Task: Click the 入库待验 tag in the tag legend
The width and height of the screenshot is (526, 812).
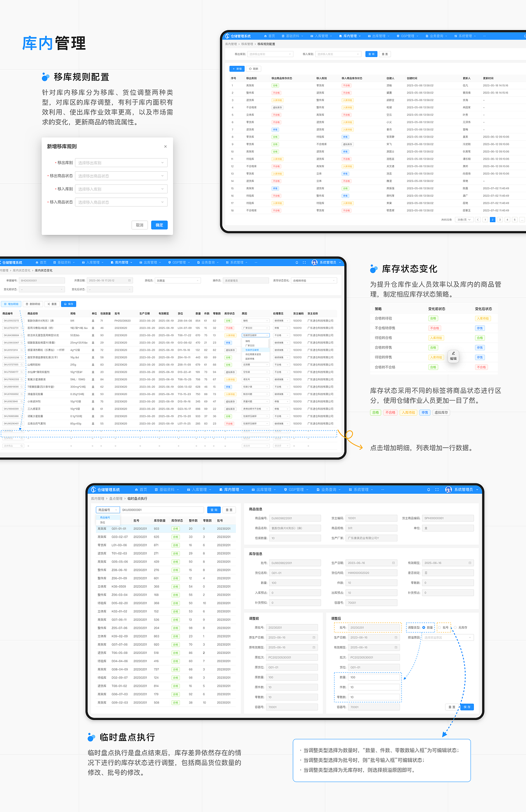Action: pyautogui.click(x=408, y=412)
